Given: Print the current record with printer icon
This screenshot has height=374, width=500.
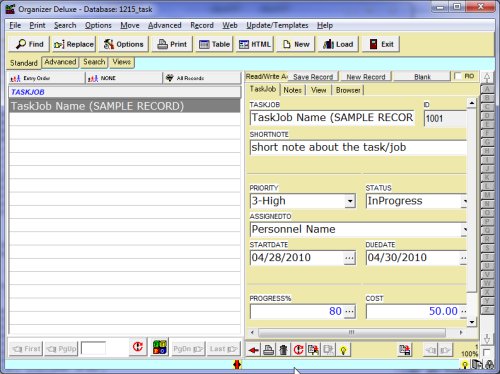Looking at the screenshot, I should click(268, 350).
